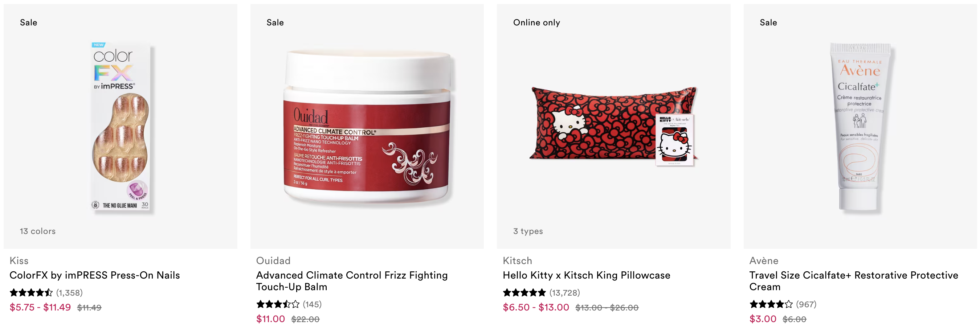The height and width of the screenshot is (325, 980).
Task: Open Travel Size Cicalfate+ Restorative Cream title
Action: (x=854, y=280)
